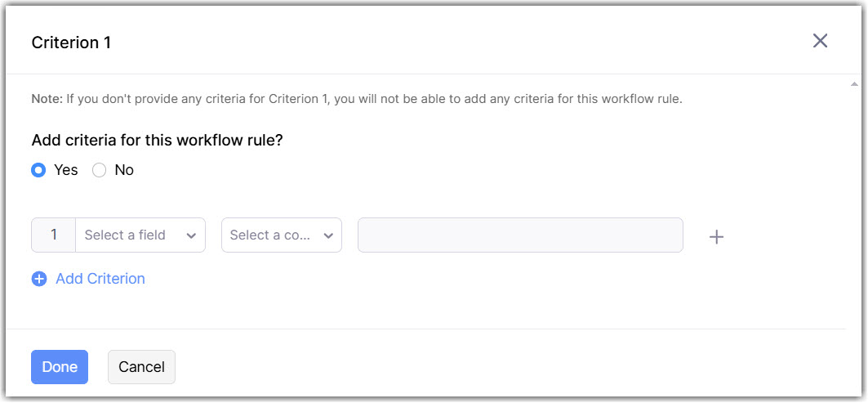The height and width of the screenshot is (403, 868).
Task: Focus the empty criterion value input field
Action: click(520, 235)
